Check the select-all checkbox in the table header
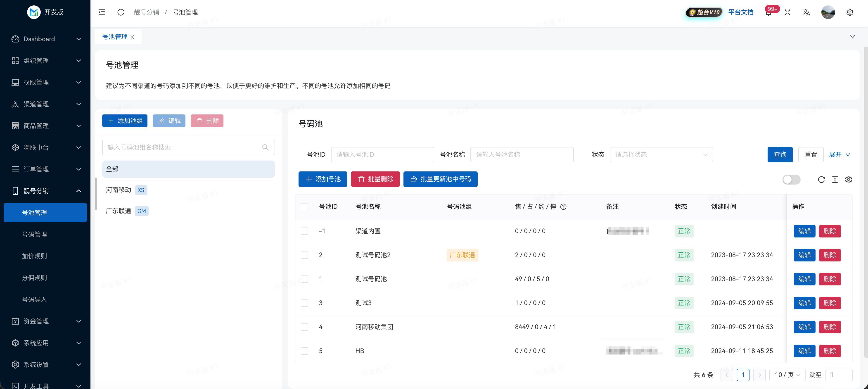Image resolution: width=868 pixels, height=389 pixels. tap(305, 207)
